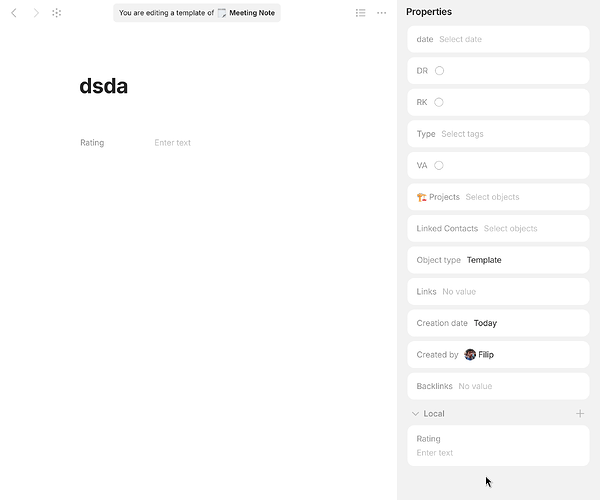Open the Type tag selector
Image resolution: width=600 pixels, height=500 pixels.
[462, 134]
